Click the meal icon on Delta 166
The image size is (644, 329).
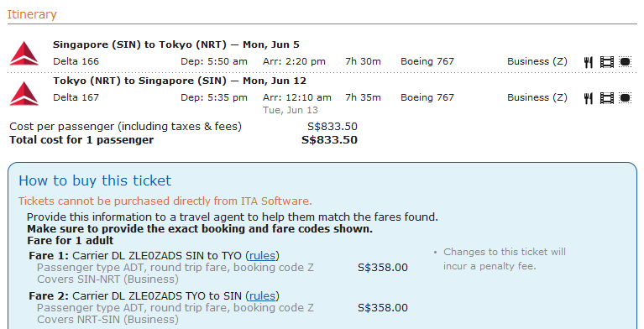[x=588, y=62]
